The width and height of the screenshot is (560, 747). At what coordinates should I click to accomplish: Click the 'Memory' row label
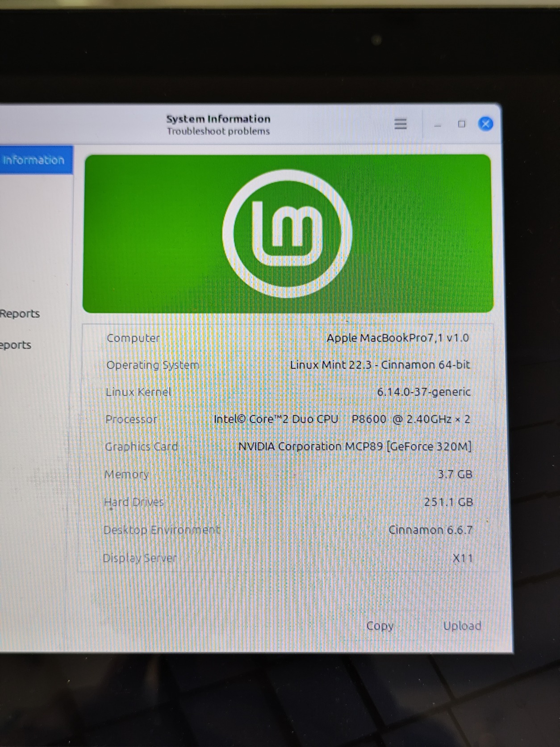coord(126,474)
